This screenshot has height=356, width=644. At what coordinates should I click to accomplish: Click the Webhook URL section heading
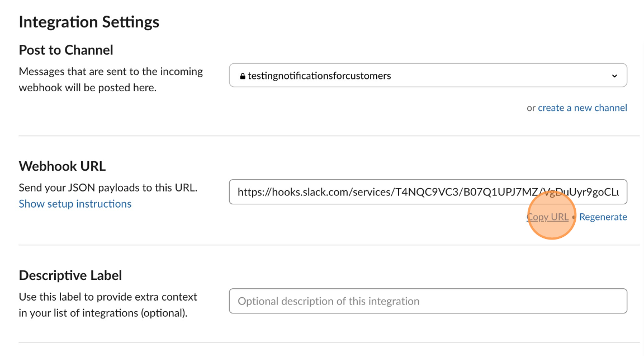(x=63, y=166)
